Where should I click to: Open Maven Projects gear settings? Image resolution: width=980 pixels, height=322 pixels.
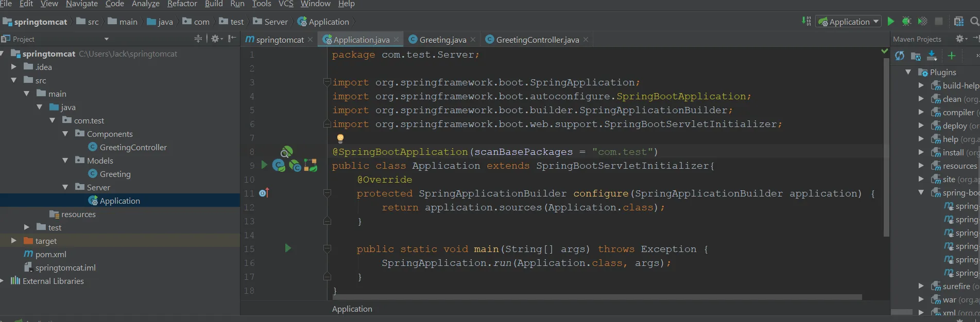(x=961, y=39)
